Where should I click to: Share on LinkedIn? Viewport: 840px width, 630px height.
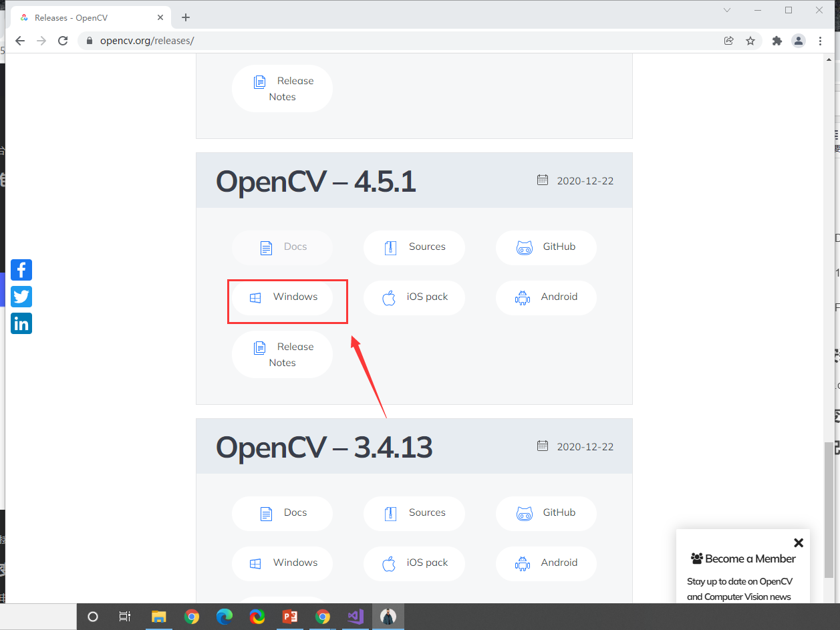pos(21,323)
